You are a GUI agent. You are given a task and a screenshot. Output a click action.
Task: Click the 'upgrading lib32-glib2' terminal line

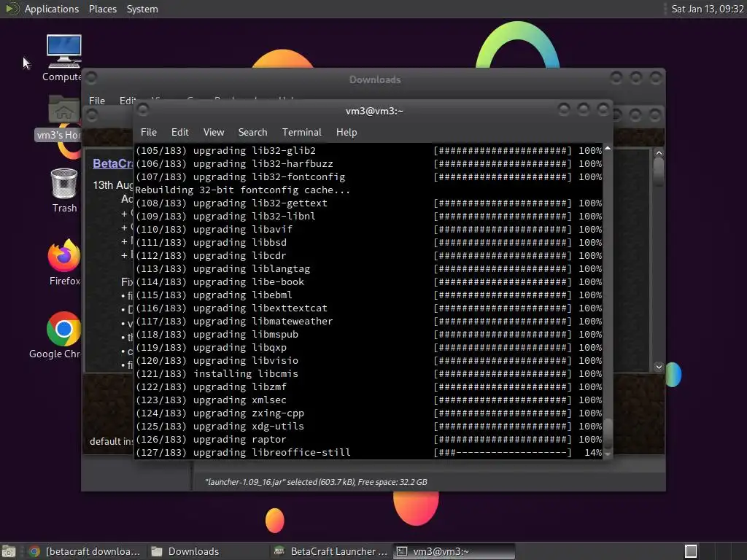tap(368, 150)
